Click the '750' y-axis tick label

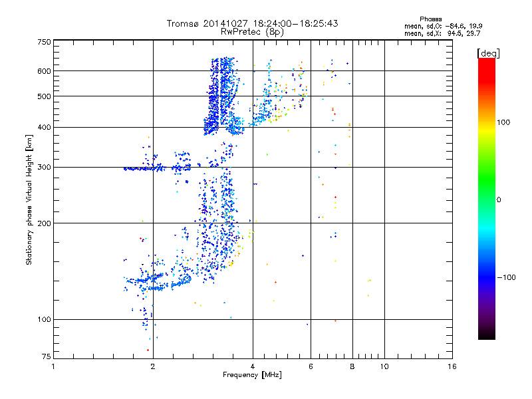(44, 42)
